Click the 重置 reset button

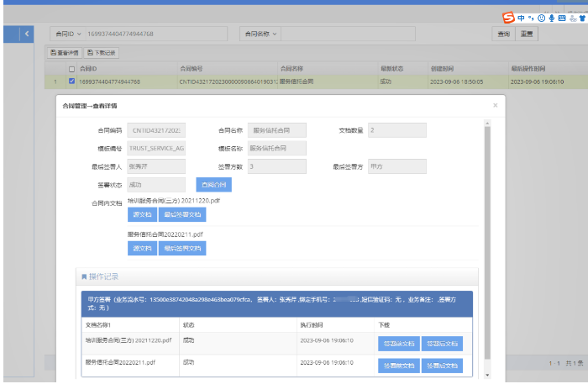pos(527,34)
